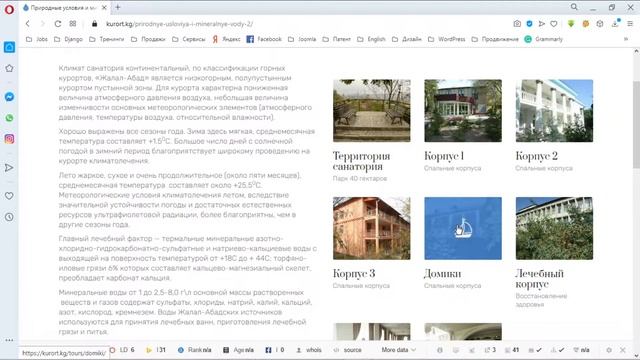Open the Bookmarks star in sidebar
Image resolution: width=640 pixels, height=360 pixels.
[9, 68]
